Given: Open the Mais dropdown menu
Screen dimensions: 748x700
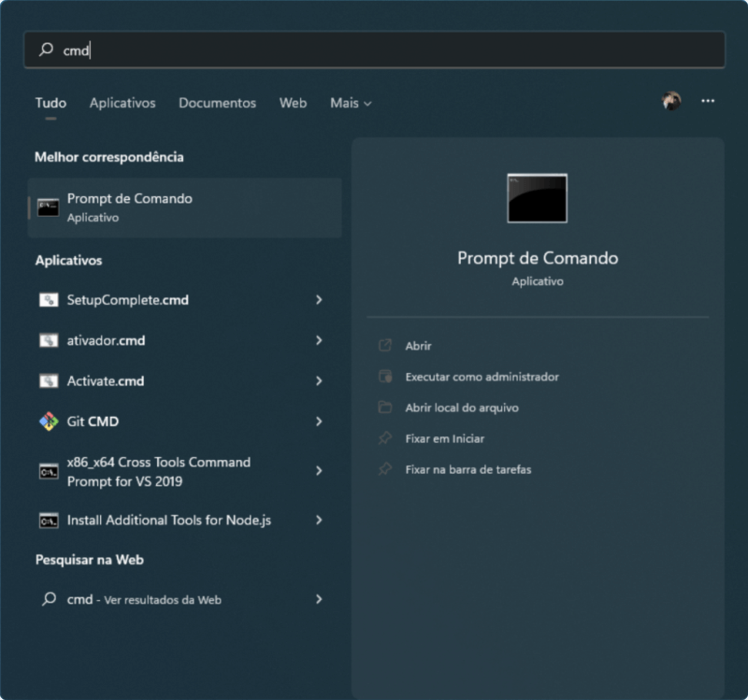Looking at the screenshot, I should [351, 103].
